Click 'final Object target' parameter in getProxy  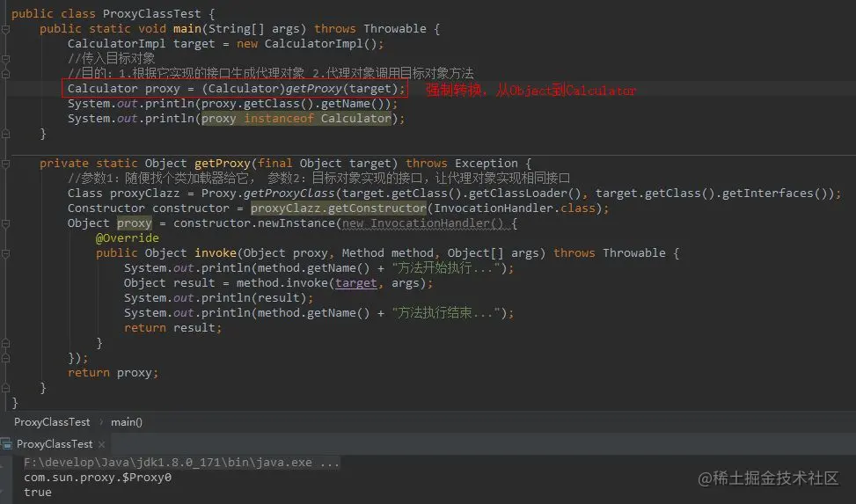click(x=325, y=164)
